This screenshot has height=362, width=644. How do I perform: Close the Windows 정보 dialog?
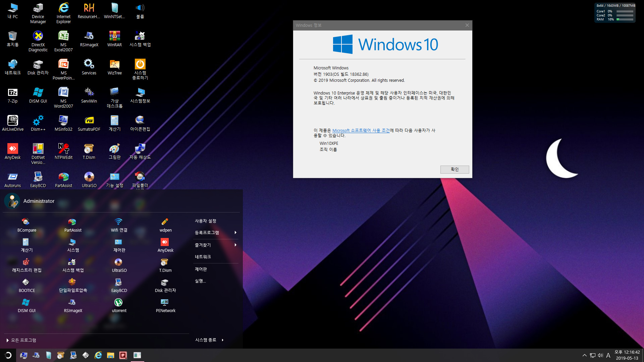click(x=467, y=25)
